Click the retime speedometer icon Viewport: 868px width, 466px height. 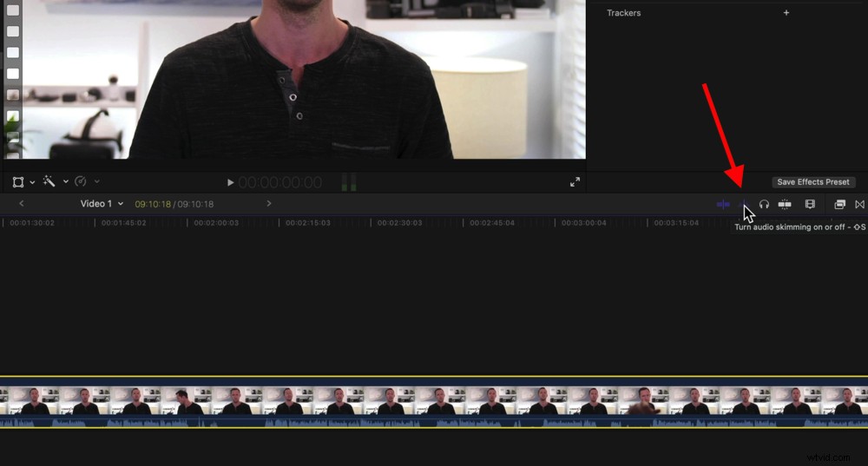(x=80, y=181)
